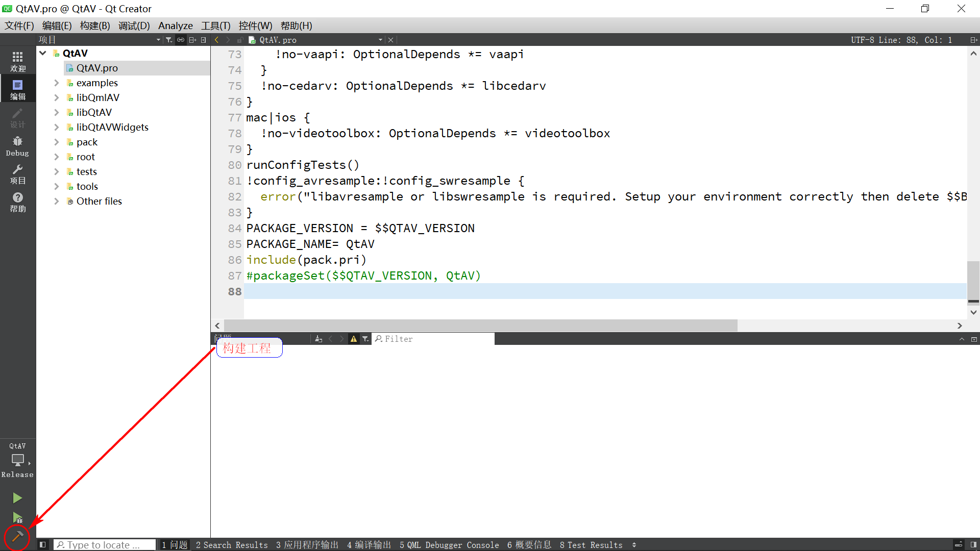The image size is (980, 551).
Task: Start debugging with the run-bug icon
Action: (x=17, y=517)
